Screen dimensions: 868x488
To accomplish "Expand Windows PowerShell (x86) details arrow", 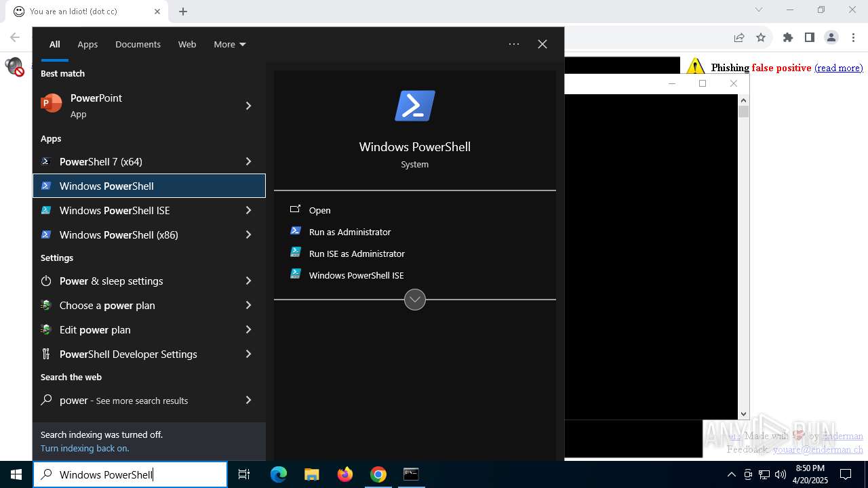I will (248, 235).
